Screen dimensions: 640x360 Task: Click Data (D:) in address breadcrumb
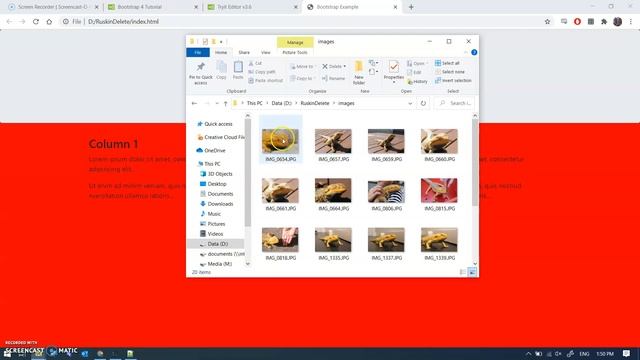point(282,103)
